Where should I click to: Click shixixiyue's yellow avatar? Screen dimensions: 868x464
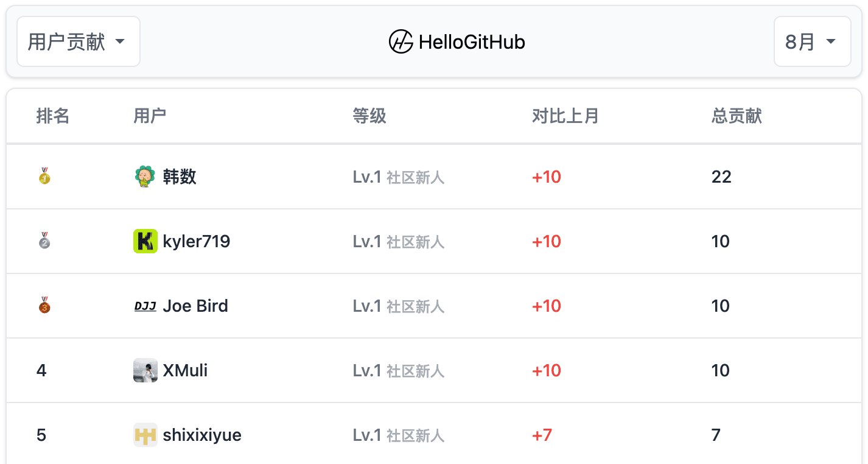coord(145,435)
